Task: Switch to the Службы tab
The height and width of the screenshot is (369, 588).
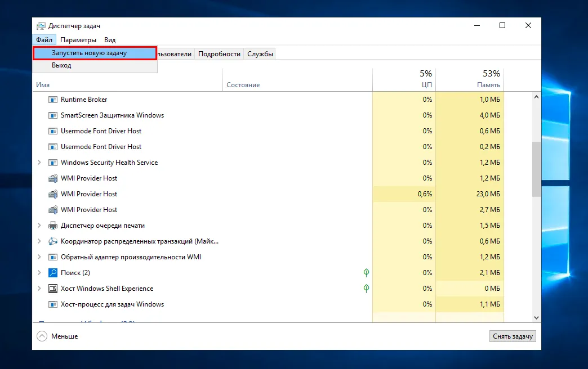Action: 260,54
